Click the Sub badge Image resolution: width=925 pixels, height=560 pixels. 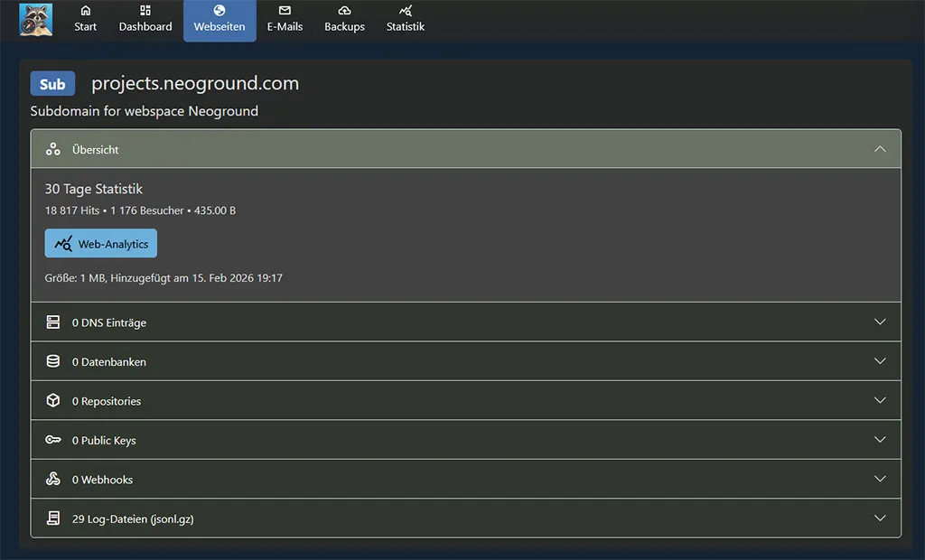[x=52, y=84]
